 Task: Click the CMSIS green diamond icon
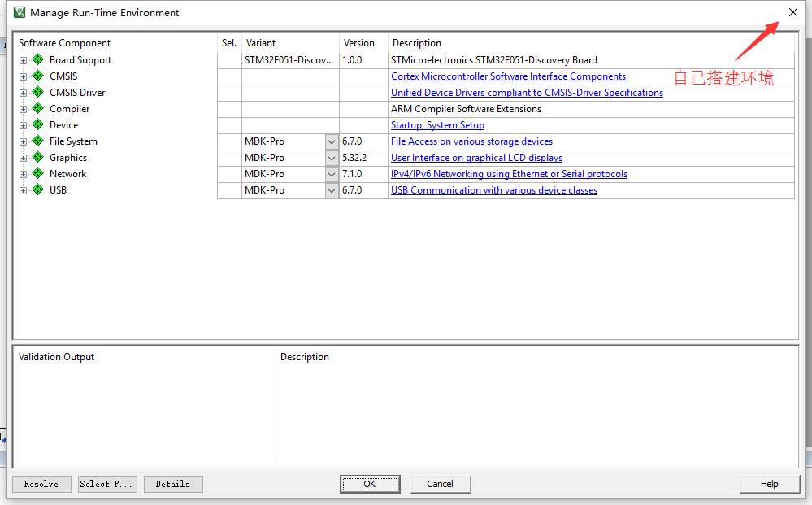coord(38,76)
